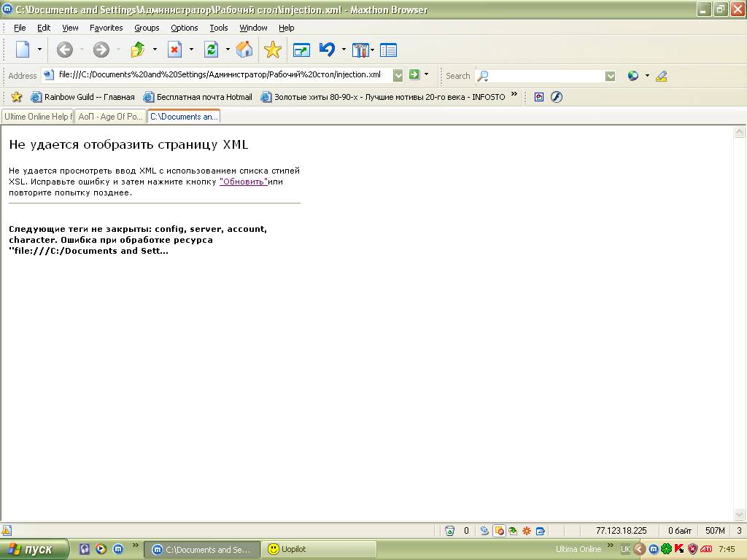Click the Stop loading red X icon
This screenshot has height=560, width=747.
(x=175, y=50)
